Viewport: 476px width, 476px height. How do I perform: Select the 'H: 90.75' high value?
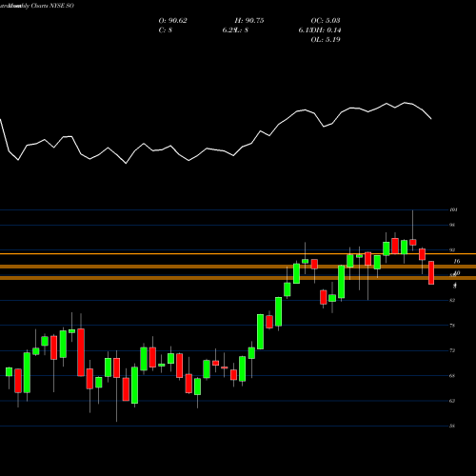click(249, 21)
